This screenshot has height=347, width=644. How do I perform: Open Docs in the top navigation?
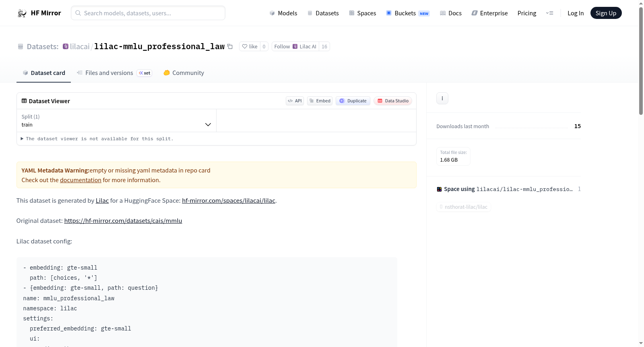tap(451, 13)
